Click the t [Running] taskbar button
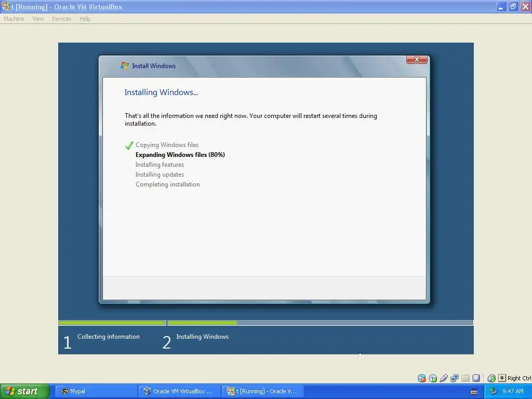Viewport: 532px width, 399px height. click(262, 391)
